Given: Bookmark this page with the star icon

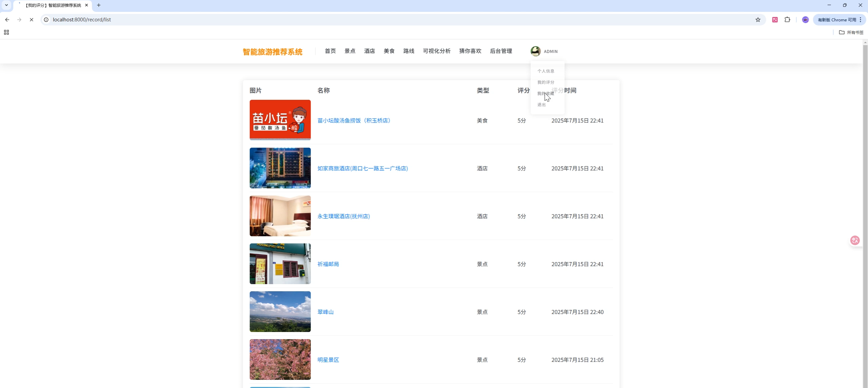Looking at the screenshot, I should (758, 20).
